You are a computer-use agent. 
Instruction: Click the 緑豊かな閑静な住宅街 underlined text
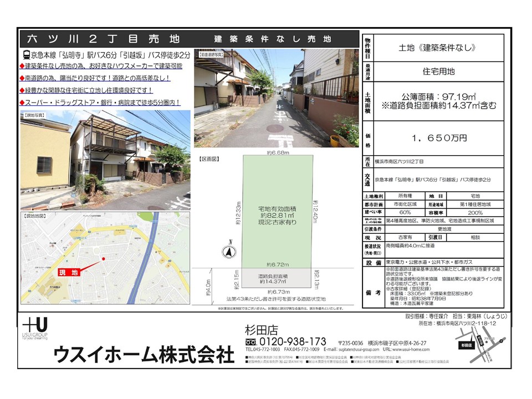(89, 90)
